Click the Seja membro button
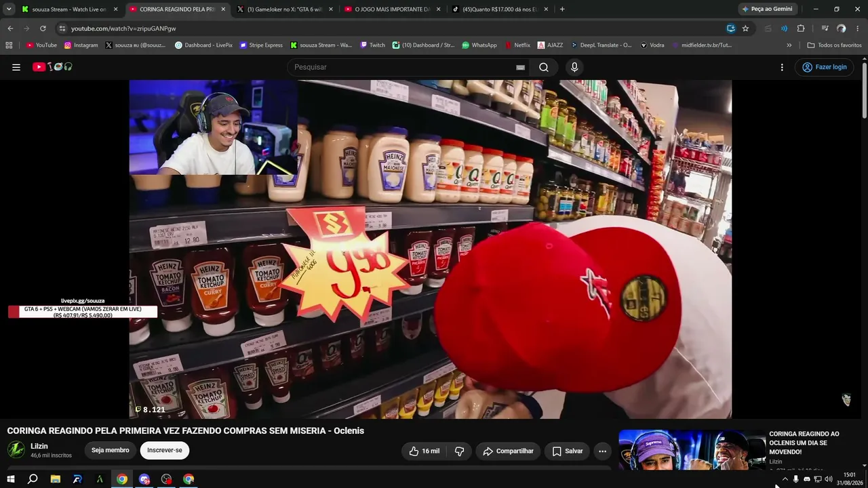This screenshot has height=488, width=868. tap(110, 451)
